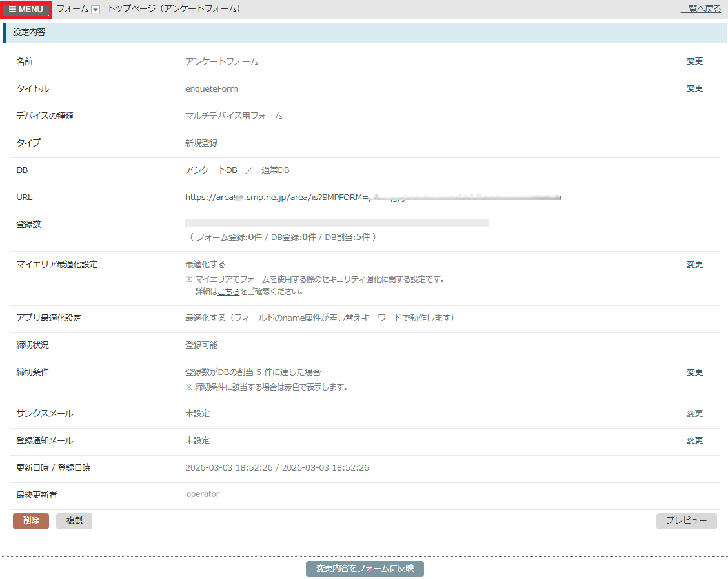This screenshot has height=579, width=728.
Task: Open the こちら details link
Action: [x=228, y=292]
